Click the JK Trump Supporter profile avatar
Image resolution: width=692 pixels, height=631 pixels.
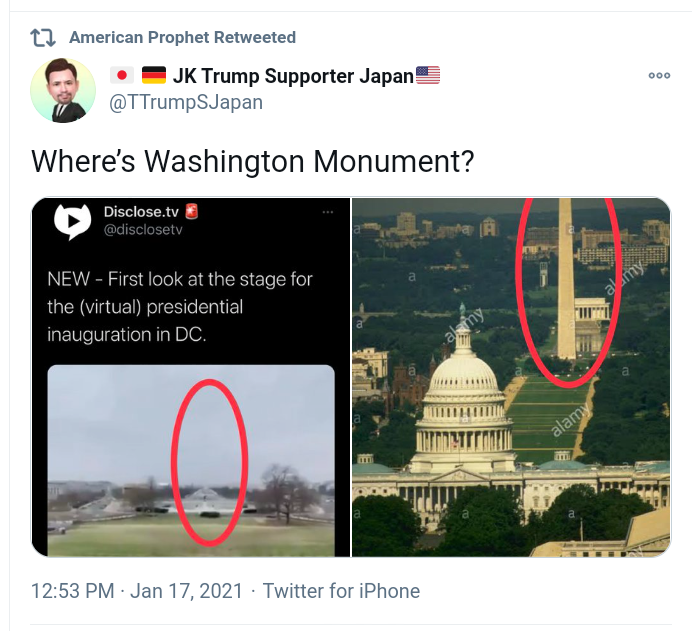tap(64, 90)
